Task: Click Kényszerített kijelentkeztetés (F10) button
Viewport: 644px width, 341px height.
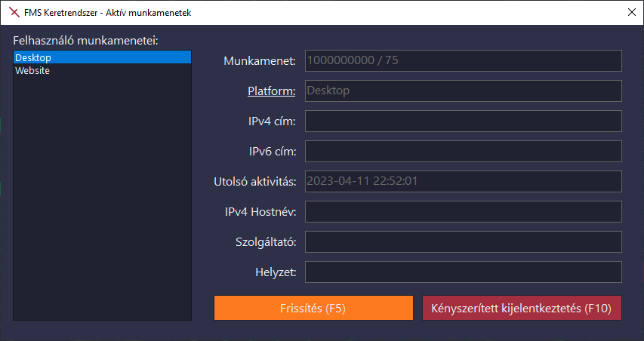Action: [522, 308]
